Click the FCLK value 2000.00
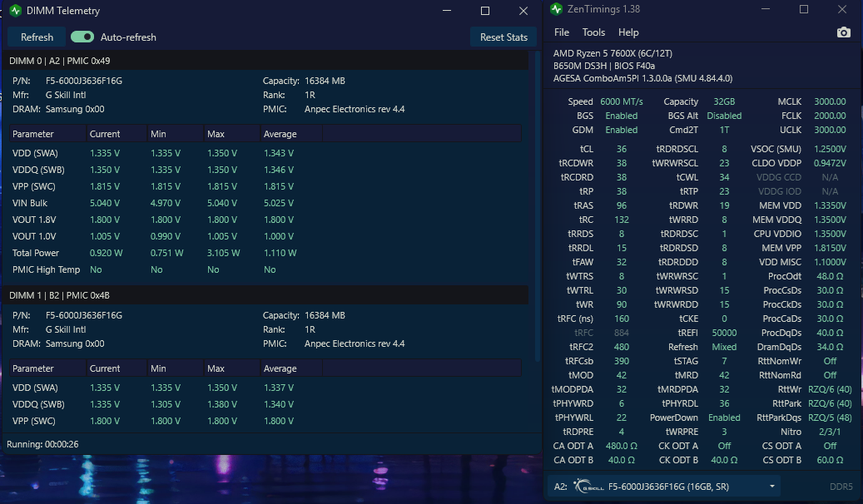The image size is (863, 504). (x=830, y=116)
